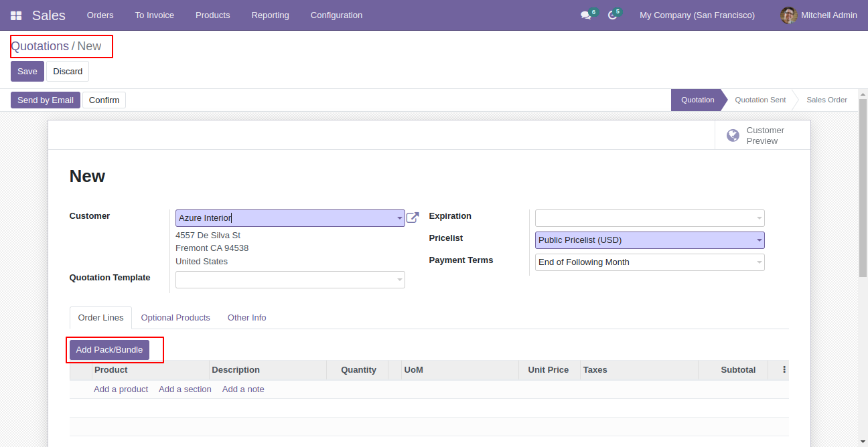Open the apps grid menu icon
Viewport: 868px width, 447px height.
tap(16, 15)
